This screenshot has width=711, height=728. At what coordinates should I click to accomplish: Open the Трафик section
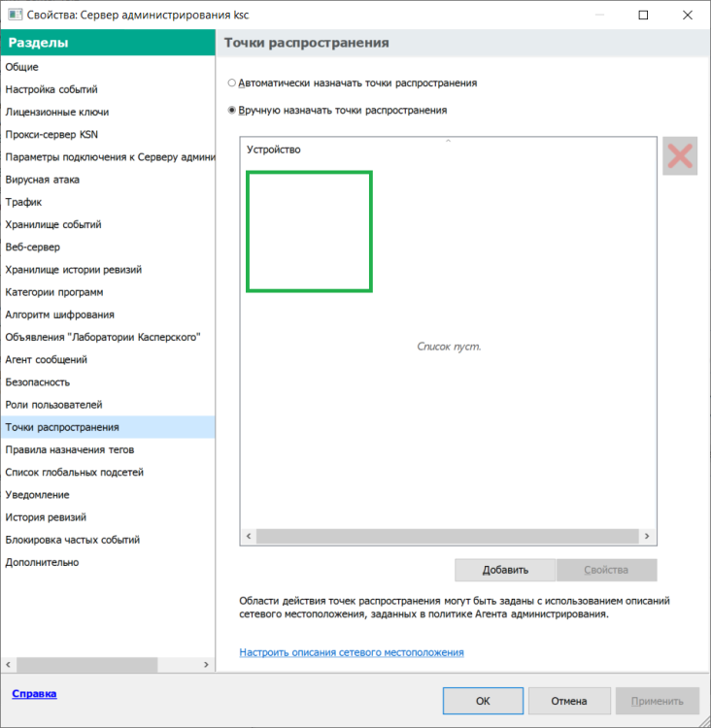(108, 202)
